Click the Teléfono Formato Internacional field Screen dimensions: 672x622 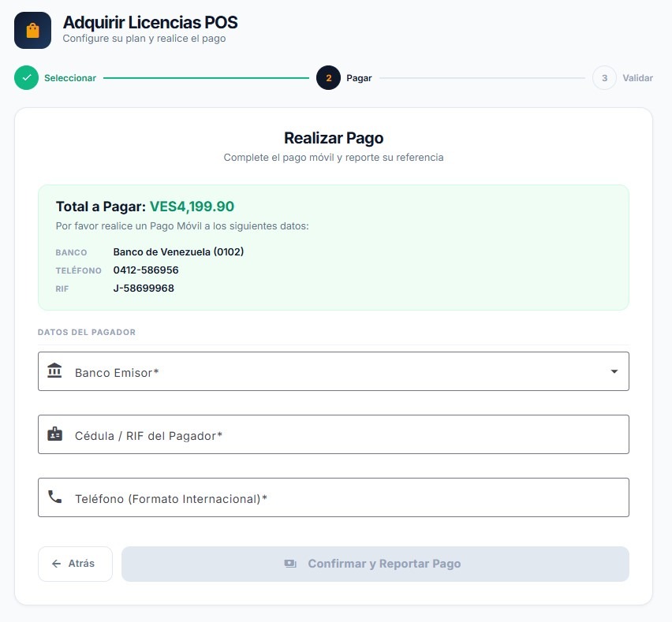333,497
